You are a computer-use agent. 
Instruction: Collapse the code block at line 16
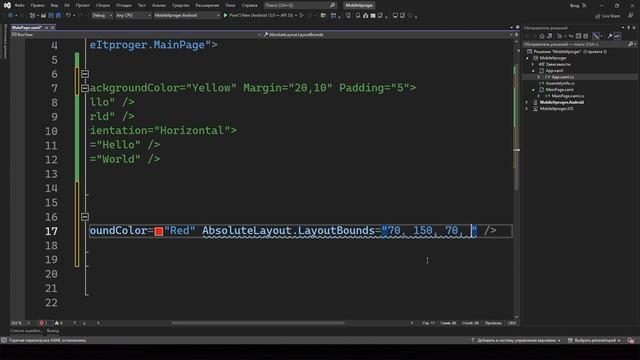coord(85,217)
